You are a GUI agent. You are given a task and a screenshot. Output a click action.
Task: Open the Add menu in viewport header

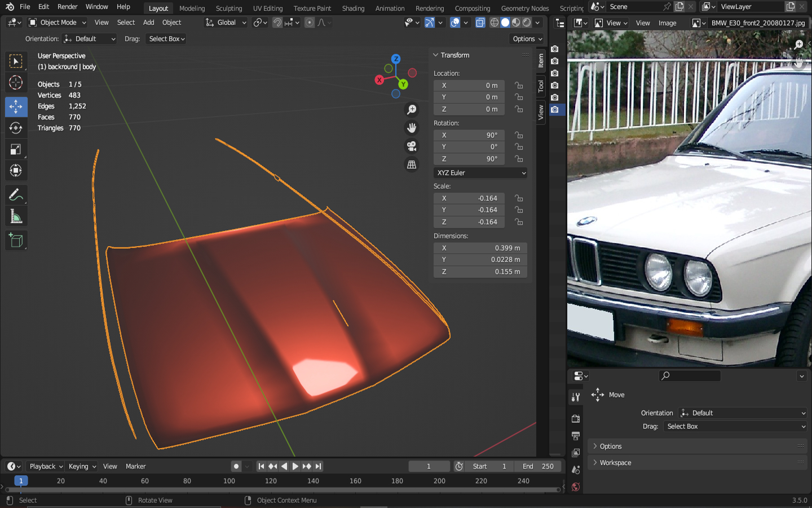pyautogui.click(x=149, y=23)
